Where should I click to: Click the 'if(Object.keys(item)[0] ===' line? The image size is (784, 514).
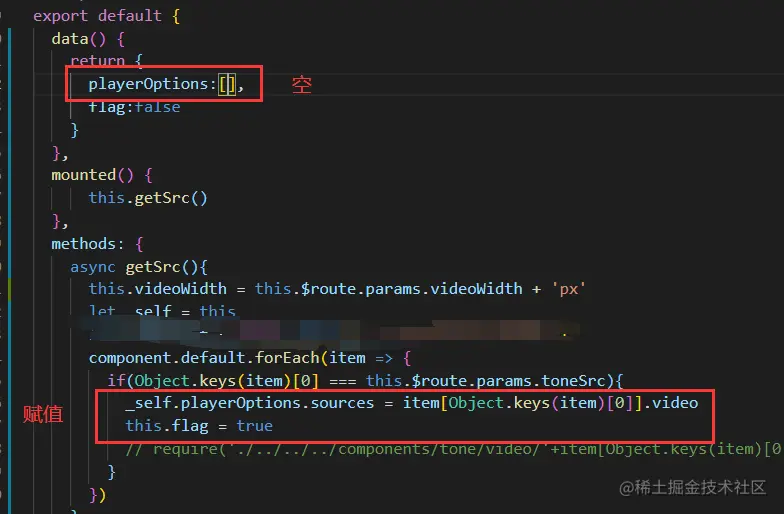[365, 381]
